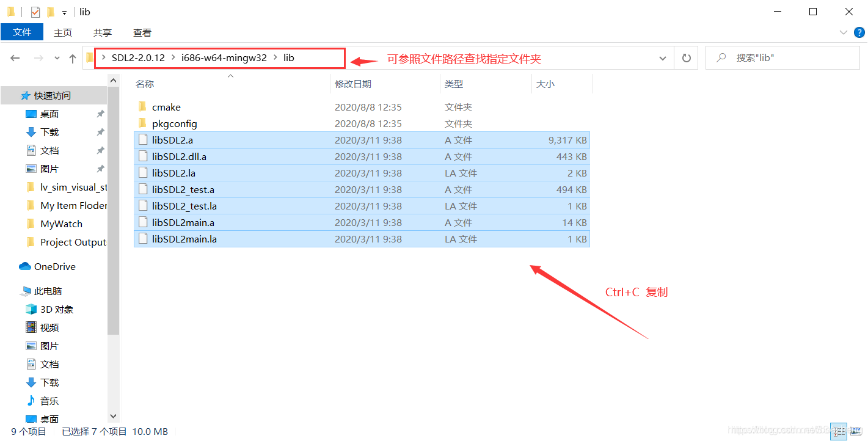Click the navigation pane scroll-down arrow
The image size is (868, 441).
113,416
